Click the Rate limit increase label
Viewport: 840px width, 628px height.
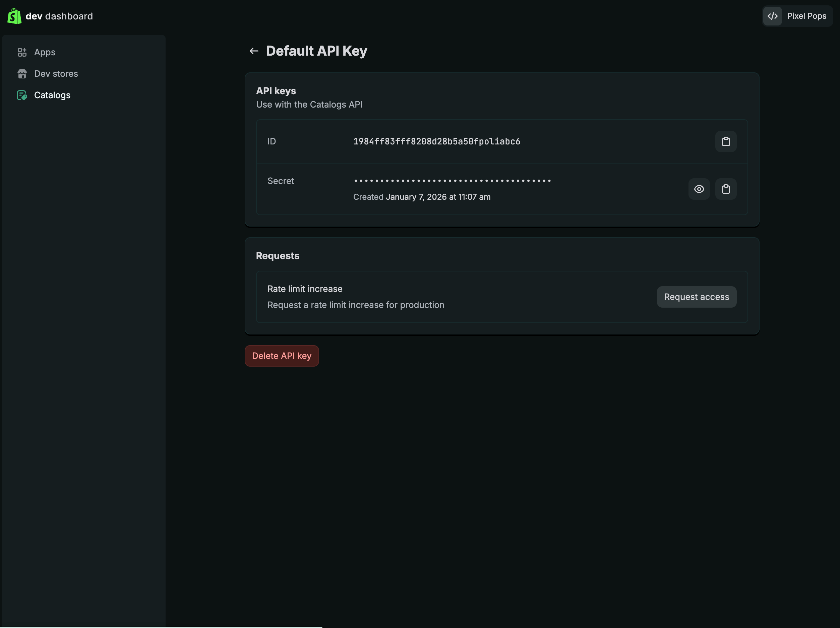(305, 289)
